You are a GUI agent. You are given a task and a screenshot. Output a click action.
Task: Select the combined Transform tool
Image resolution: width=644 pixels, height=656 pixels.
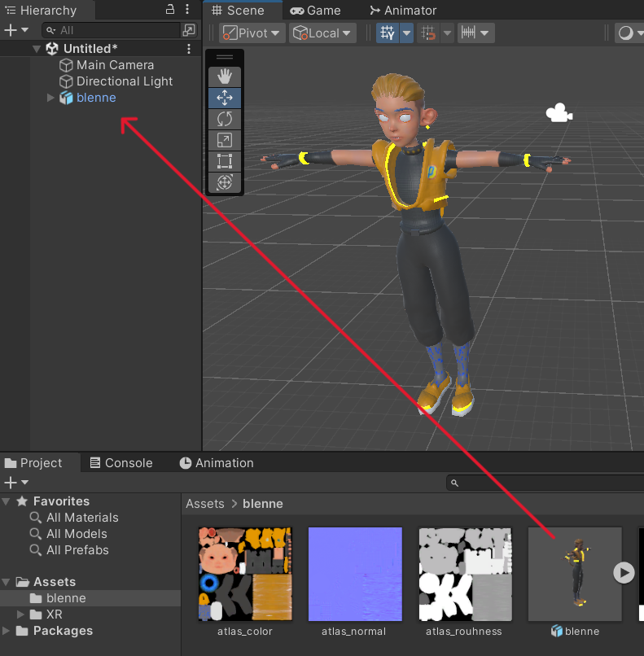click(225, 182)
